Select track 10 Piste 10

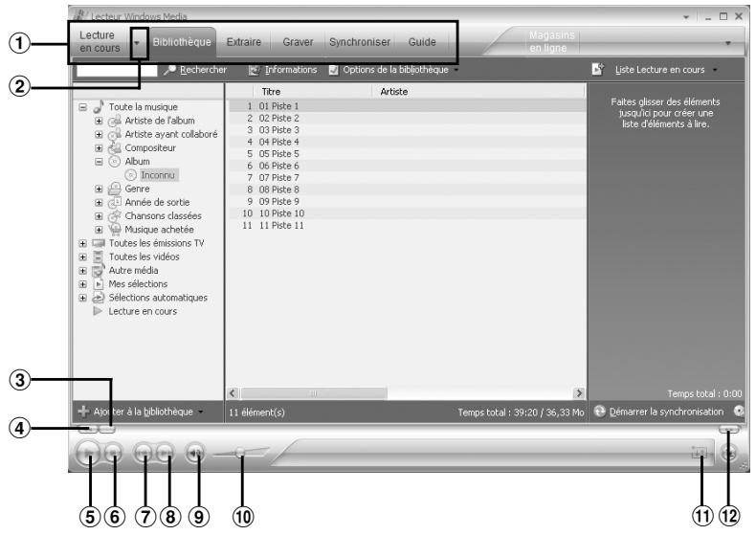click(x=407, y=213)
